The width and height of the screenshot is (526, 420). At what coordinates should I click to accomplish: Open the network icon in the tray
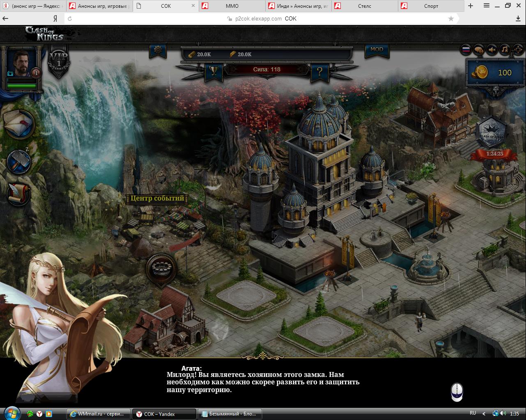[x=496, y=413]
